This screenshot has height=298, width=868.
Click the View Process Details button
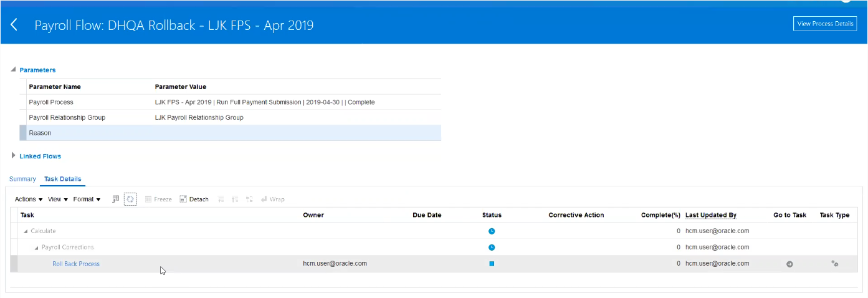point(825,24)
